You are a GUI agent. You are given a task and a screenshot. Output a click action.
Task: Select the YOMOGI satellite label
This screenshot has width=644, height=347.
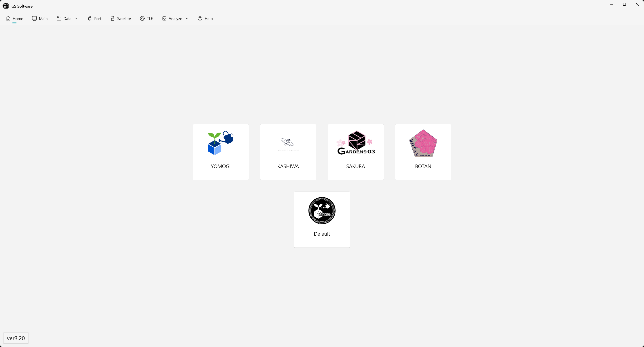click(221, 166)
